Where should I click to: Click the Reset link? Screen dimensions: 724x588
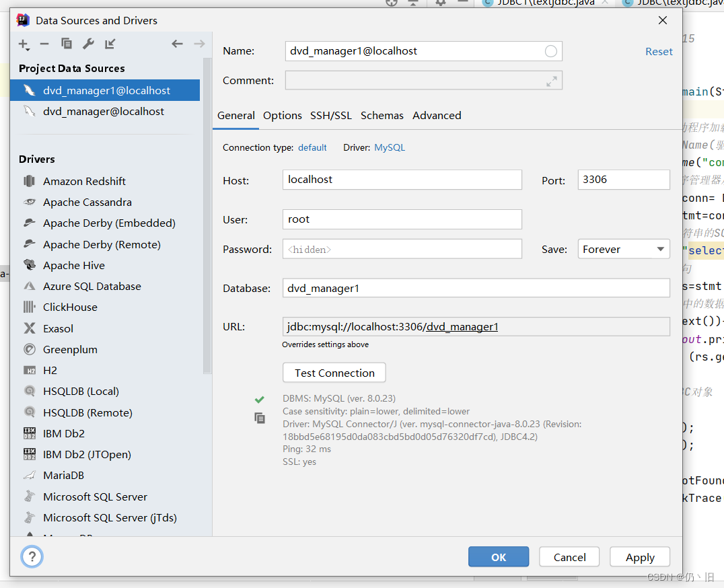659,52
